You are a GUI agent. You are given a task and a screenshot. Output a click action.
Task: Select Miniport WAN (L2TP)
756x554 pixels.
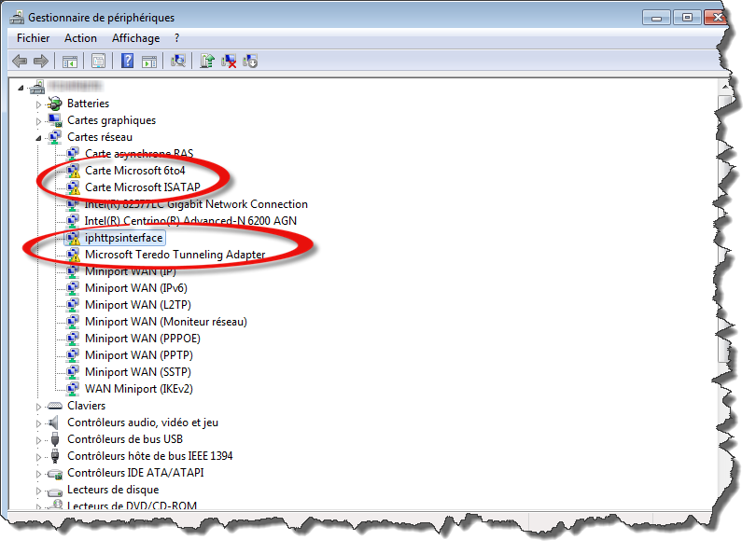[138, 305]
